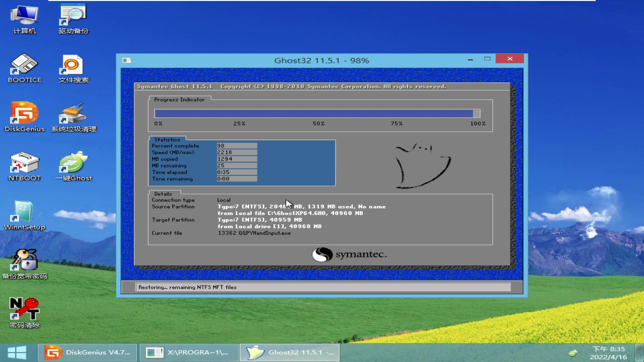This screenshot has height=362, width=644.
Task: Launch the NTBOOT desktop shortcut
Action: point(24,167)
